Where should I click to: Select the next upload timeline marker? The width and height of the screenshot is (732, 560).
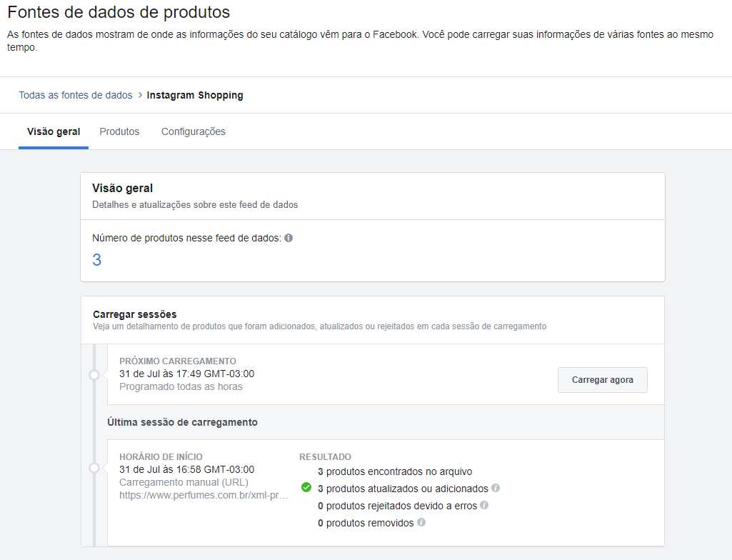[x=94, y=374]
